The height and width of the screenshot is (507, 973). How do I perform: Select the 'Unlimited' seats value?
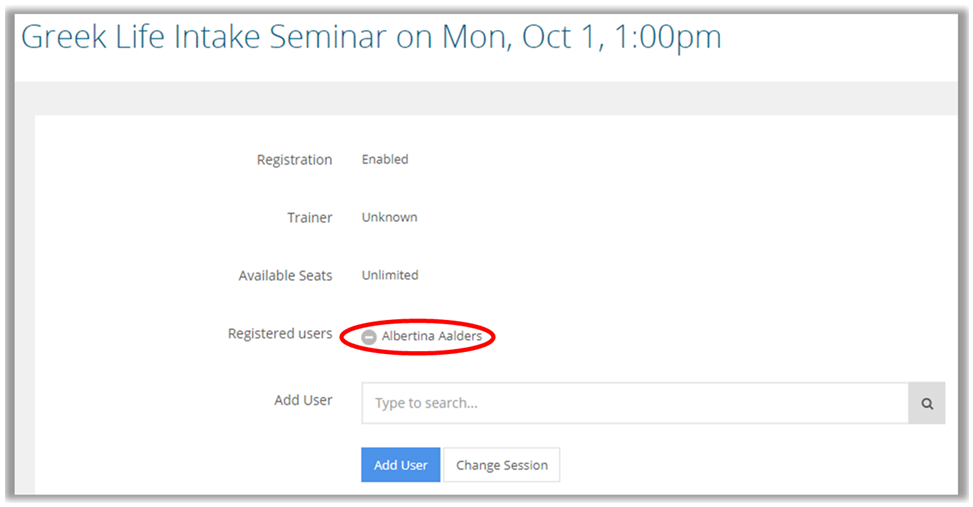pyautogui.click(x=390, y=275)
